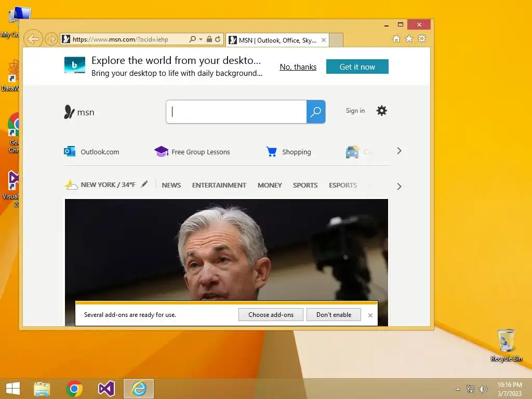Open MSN page settings gear

tap(382, 111)
